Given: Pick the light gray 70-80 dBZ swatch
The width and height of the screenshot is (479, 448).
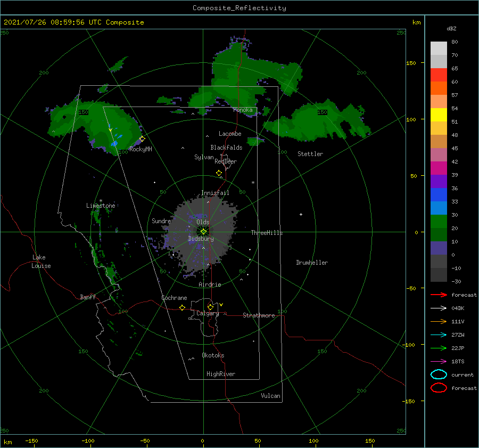Looking at the screenshot, I should pyautogui.click(x=439, y=48).
